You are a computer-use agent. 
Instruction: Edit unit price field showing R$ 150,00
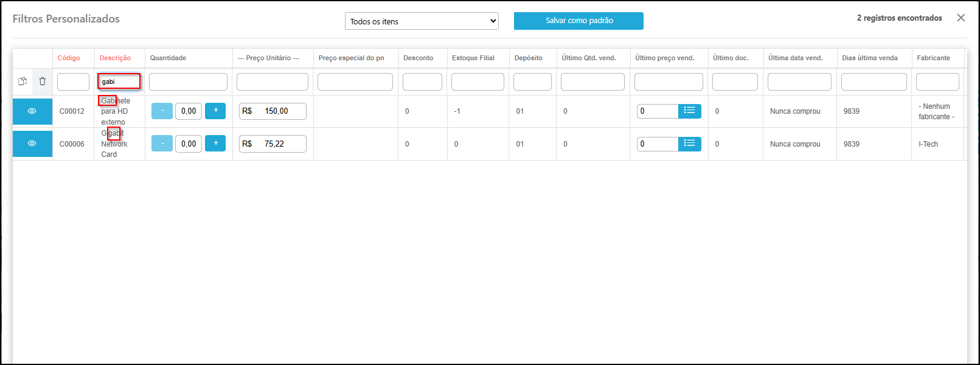273,111
